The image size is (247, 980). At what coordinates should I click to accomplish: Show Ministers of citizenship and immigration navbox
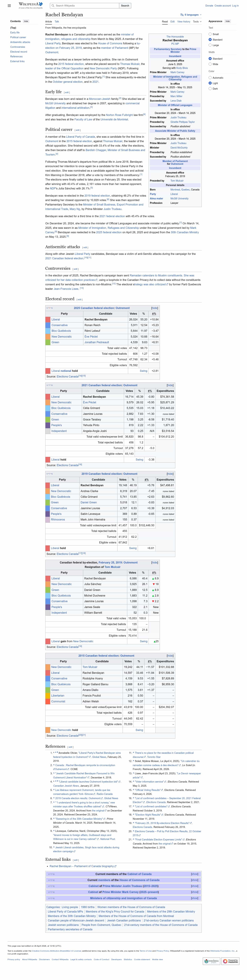[x=194, y=898]
